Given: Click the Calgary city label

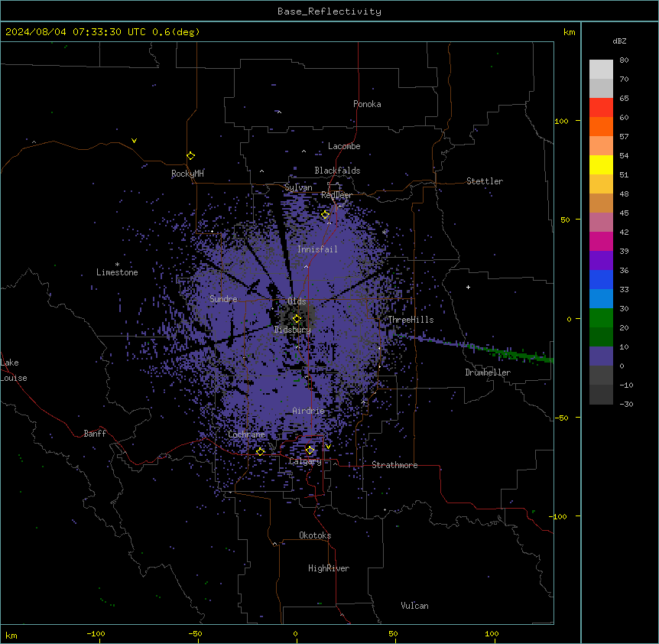Looking at the screenshot, I should (x=305, y=461).
